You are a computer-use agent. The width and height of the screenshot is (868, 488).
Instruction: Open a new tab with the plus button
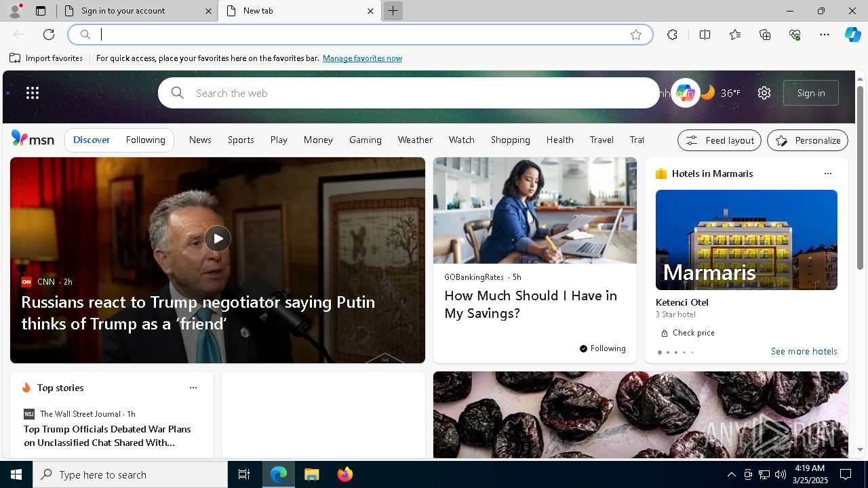[x=393, y=11]
